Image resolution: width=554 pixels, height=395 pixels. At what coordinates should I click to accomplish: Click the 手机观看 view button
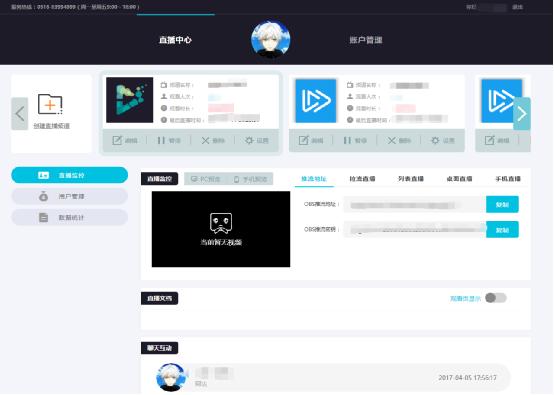click(251, 179)
